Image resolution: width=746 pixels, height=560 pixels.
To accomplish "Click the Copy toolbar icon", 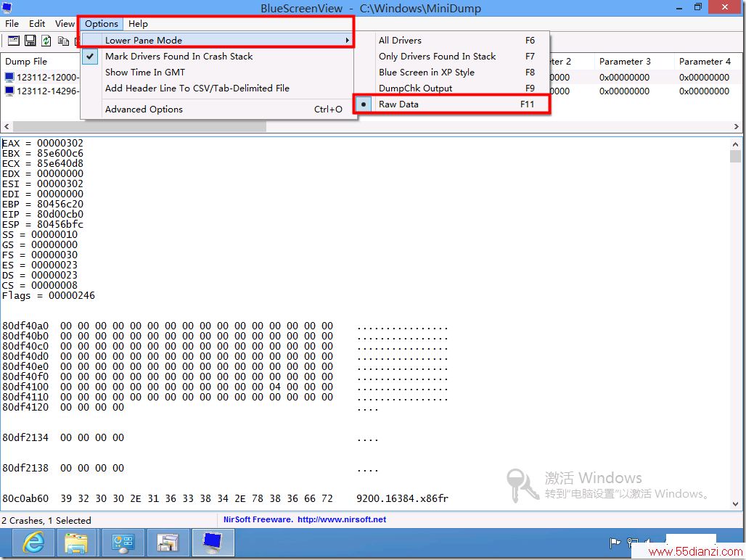I will (63, 41).
